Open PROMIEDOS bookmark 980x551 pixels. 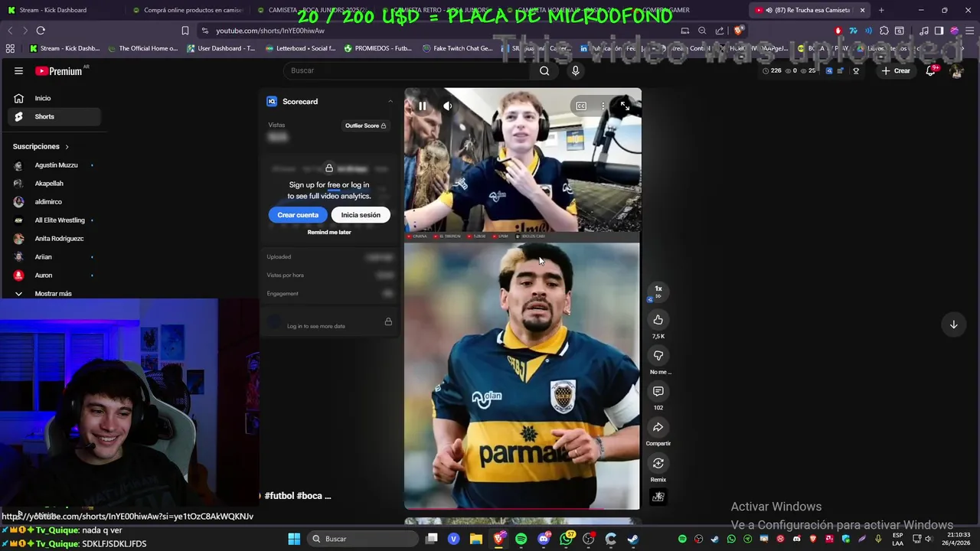[x=378, y=48]
